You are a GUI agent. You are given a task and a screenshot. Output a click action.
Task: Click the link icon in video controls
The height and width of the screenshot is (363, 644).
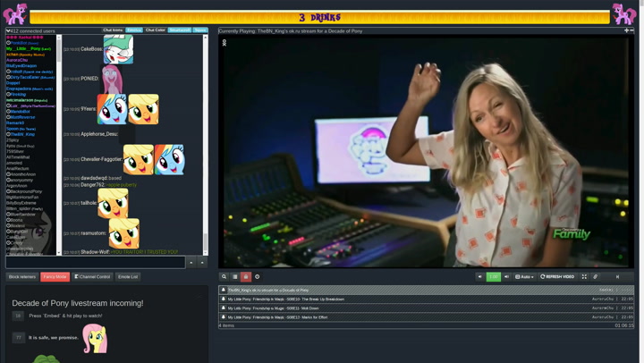click(596, 277)
